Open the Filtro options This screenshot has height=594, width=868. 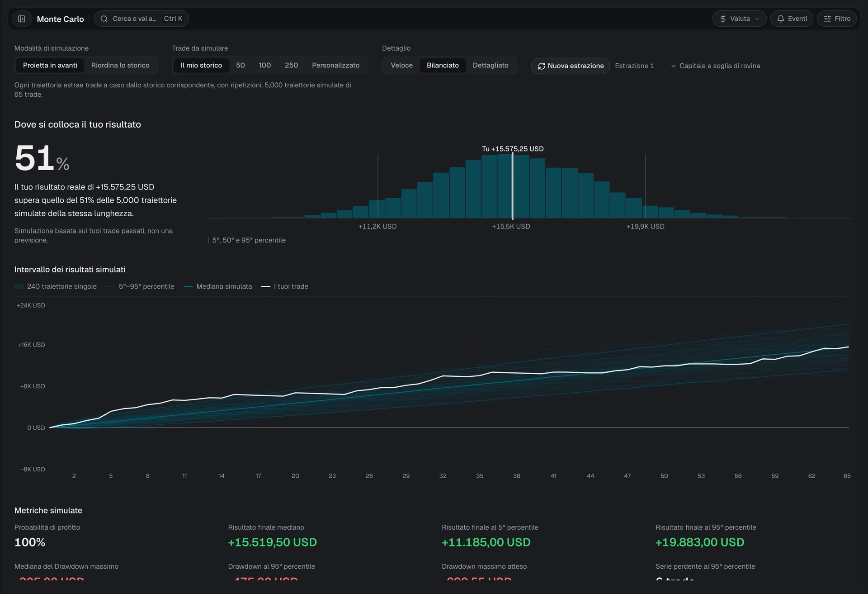[x=836, y=19]
